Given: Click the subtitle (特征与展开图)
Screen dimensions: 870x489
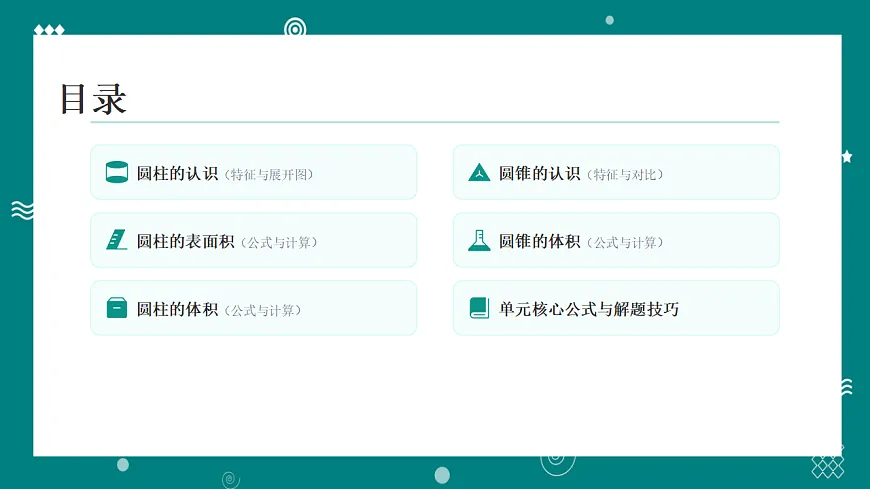Looking at the screenshot, I should tap(269, 174).
